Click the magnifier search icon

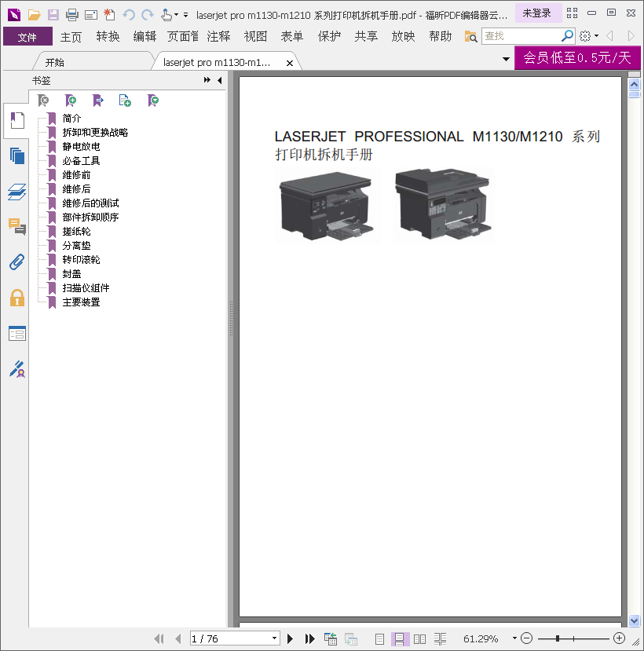[567, 36]
